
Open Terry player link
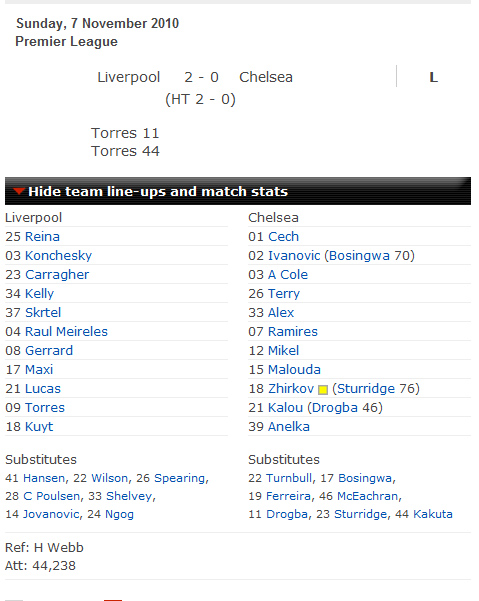[284, 294]
